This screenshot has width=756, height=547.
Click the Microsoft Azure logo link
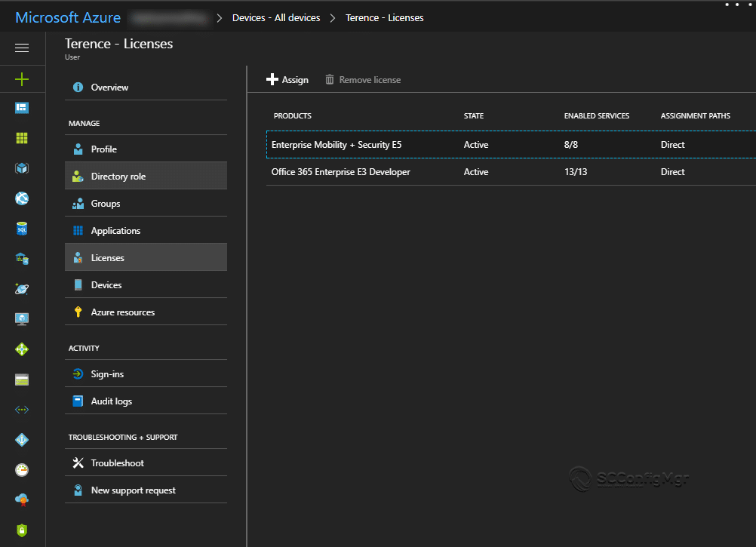click(x=68, y=17)
